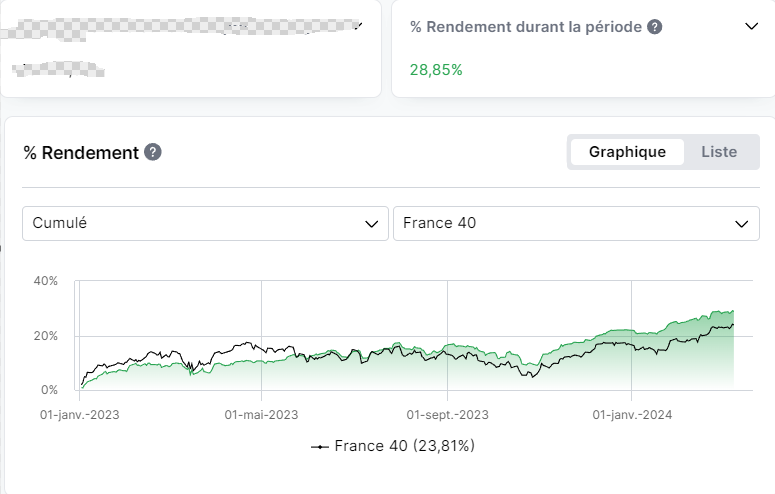Click the "% Rendement durant la période" title

point(526,27)
